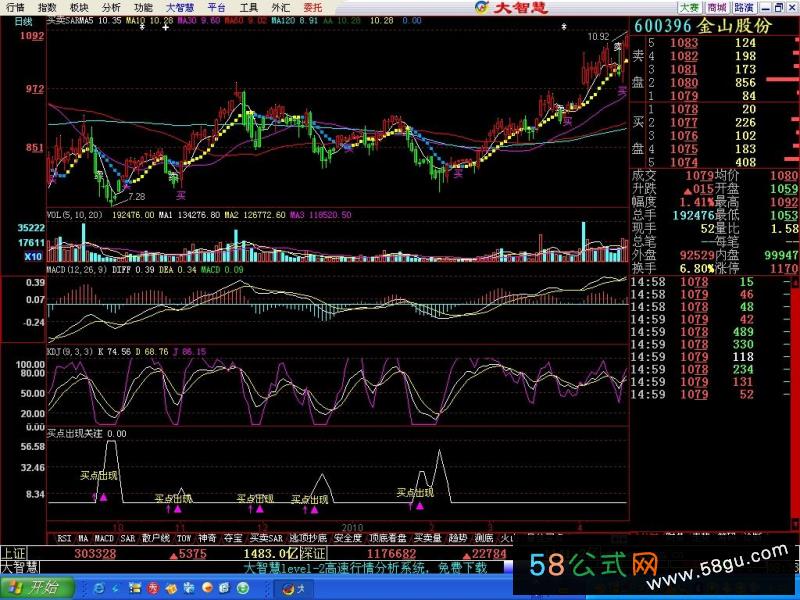
Task: Open the Windows 开始 start menu
Action: (37, 588)
